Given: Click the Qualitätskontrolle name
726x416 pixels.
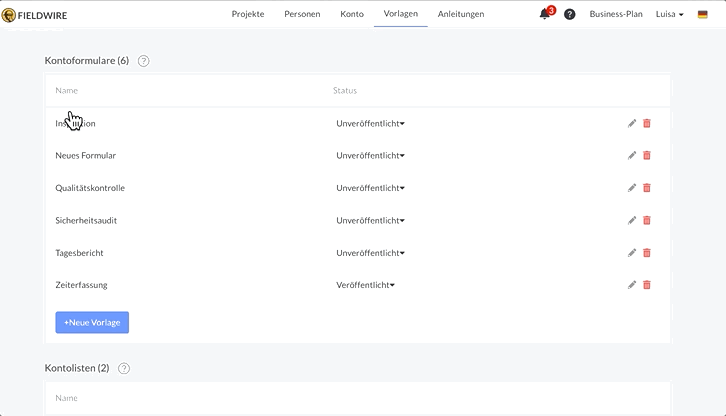Looking at the screenshot, I should pos(90,188).
